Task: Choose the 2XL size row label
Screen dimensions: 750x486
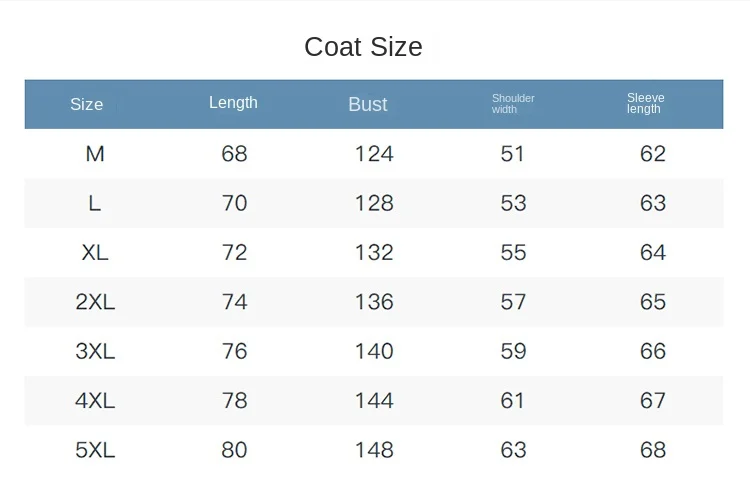Action: (x=95, y=302)
